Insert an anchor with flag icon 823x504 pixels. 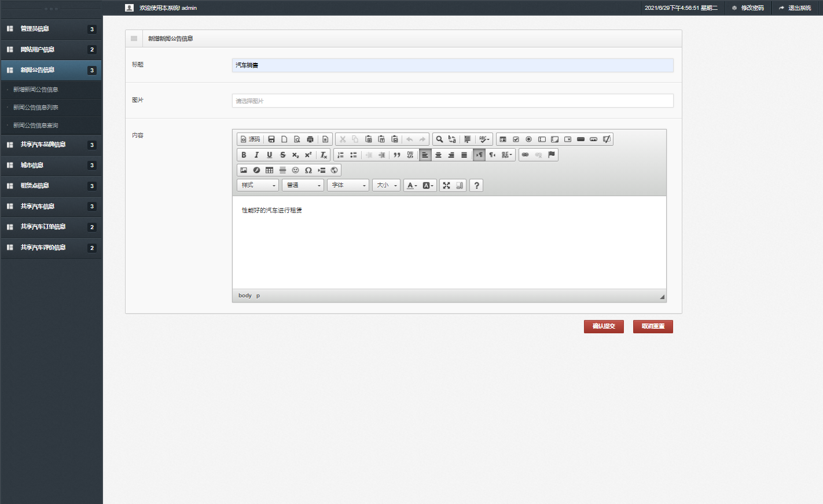[552, 155]
